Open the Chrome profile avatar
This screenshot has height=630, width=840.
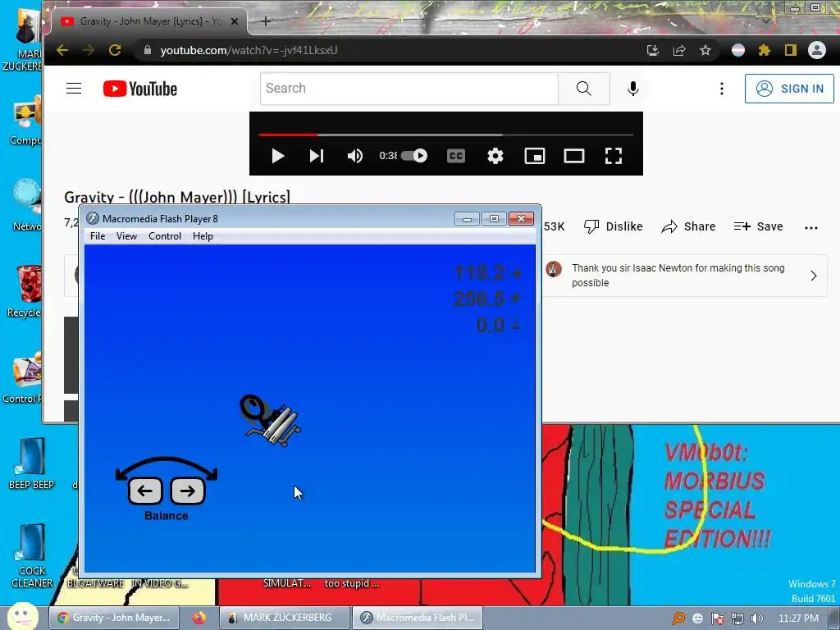pyautogui.click(x=816, y=50)
